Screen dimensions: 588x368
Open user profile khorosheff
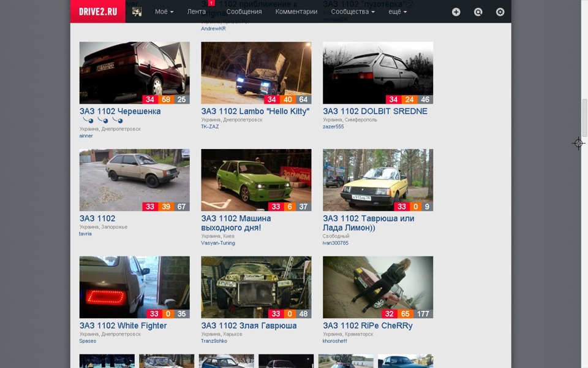(334, 341)
